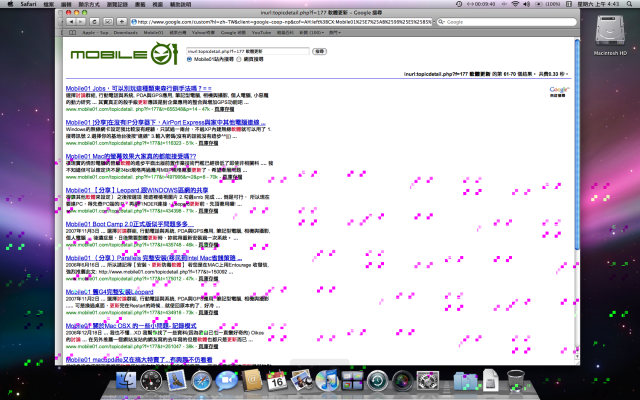Click the Google search field in toolbar
Viewport: 640px width, 400px height.
coord(507,22)
